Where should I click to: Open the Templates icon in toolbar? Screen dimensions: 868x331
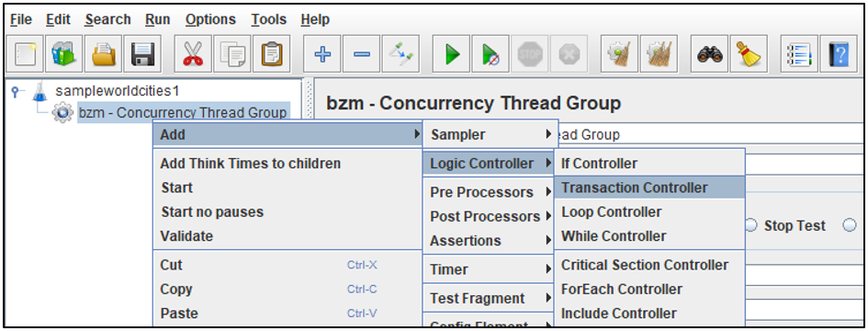(64, 54)
